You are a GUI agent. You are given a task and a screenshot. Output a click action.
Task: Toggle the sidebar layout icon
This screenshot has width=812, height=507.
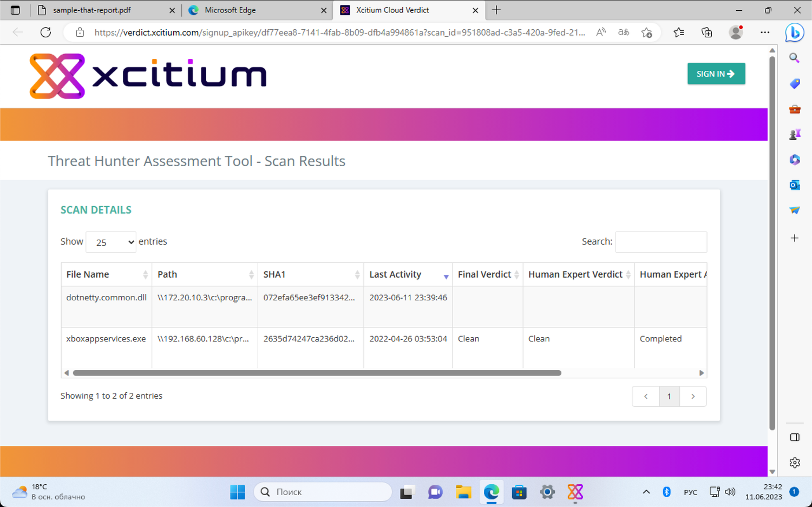[794, 437]
